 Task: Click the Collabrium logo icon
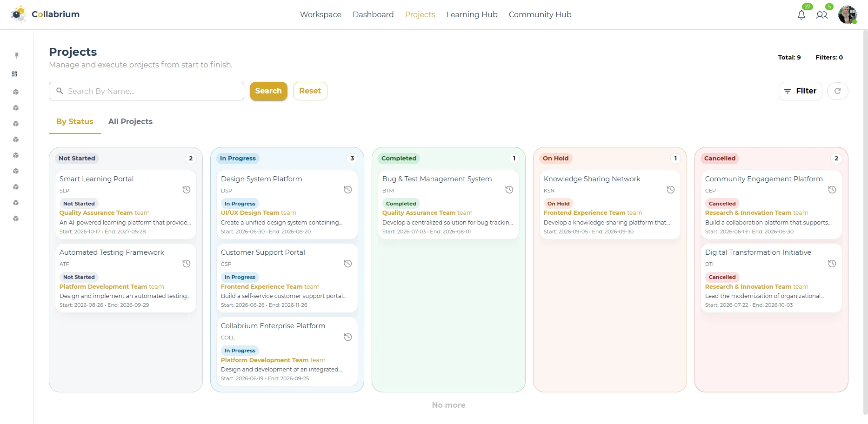click(19, 14)
